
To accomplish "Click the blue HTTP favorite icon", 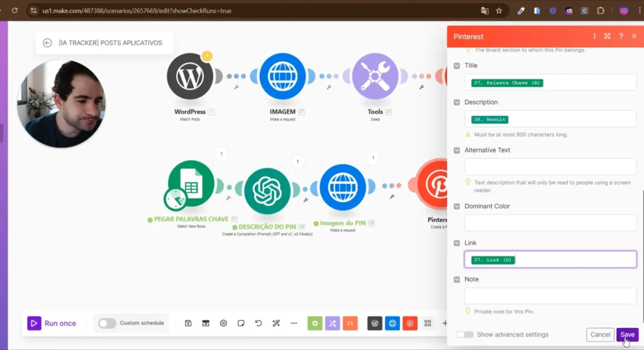I will tap(392, 324).
